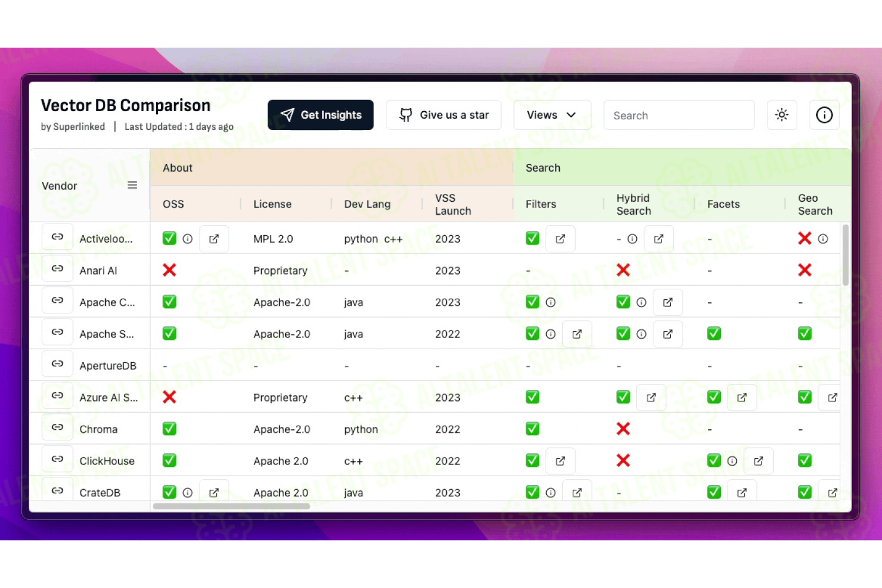Show Facets info icon for ClickHouse
Image resolution: width=882 pixels, height=588 pixels.
pos(732,461)
